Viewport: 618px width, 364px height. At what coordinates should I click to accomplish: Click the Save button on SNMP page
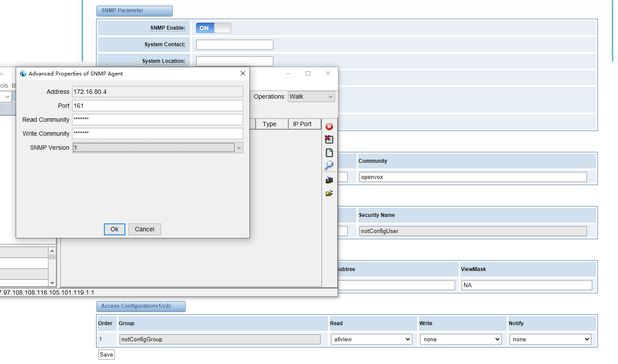106,354
